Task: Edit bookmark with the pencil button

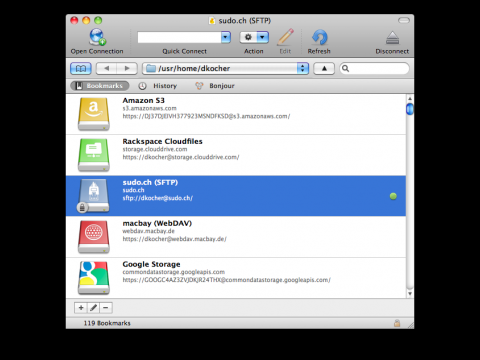Action: point(93,308)
